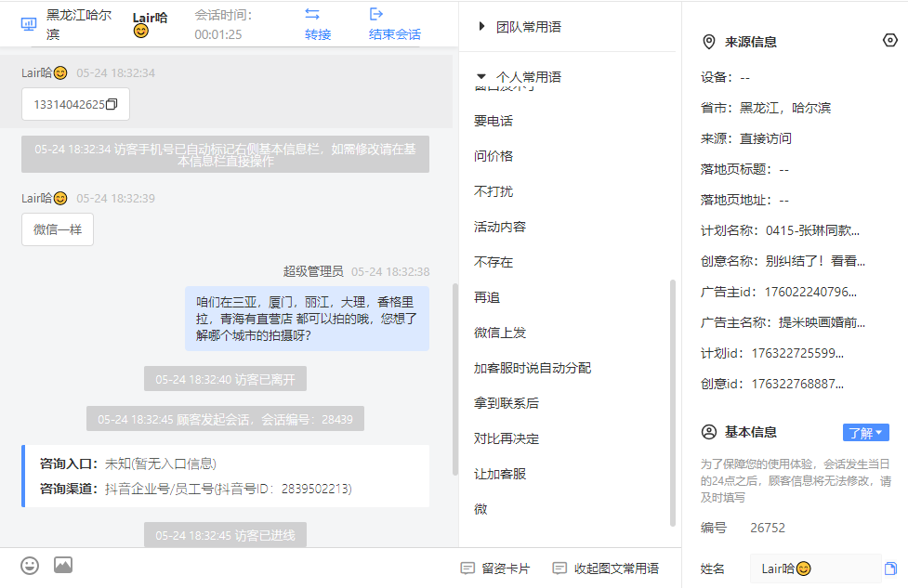Select the quick phrase 不打扰
Viewport: 908px width, 588px height.
493,191
